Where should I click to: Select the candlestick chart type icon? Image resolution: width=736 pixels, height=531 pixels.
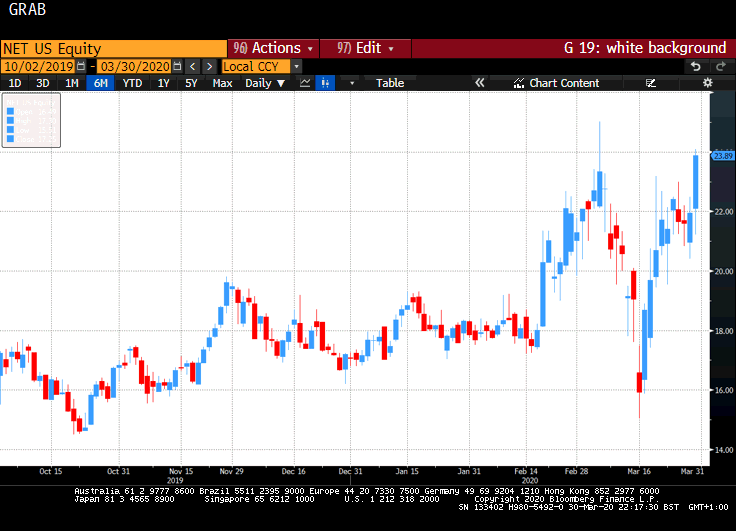325,83
